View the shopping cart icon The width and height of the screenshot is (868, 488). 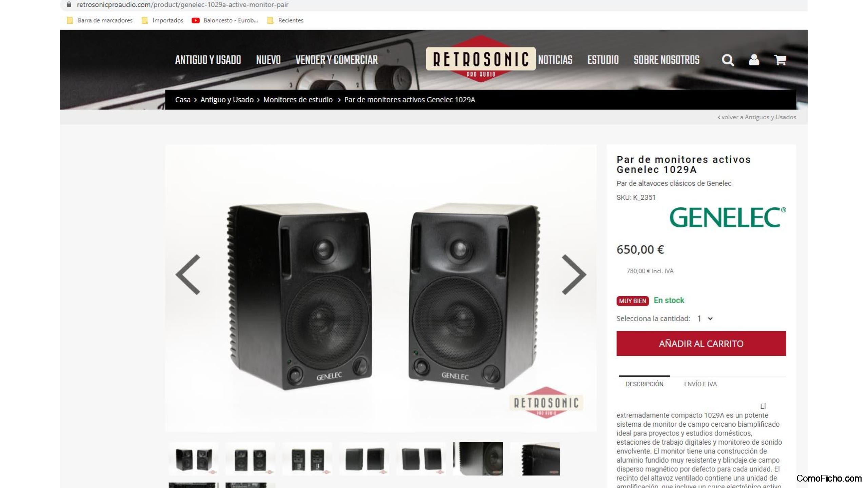780,60
